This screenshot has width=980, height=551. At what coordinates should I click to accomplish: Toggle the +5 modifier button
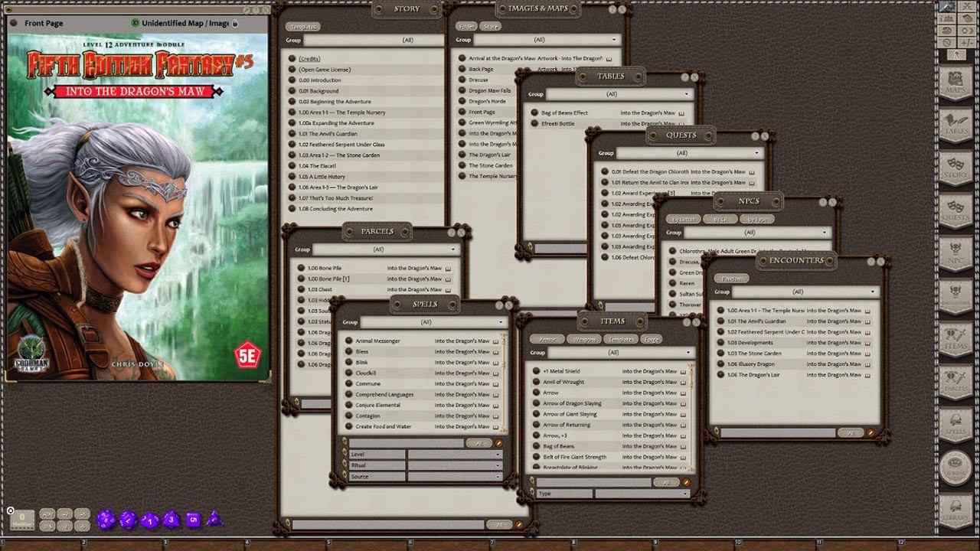click(x=82, y=514)
